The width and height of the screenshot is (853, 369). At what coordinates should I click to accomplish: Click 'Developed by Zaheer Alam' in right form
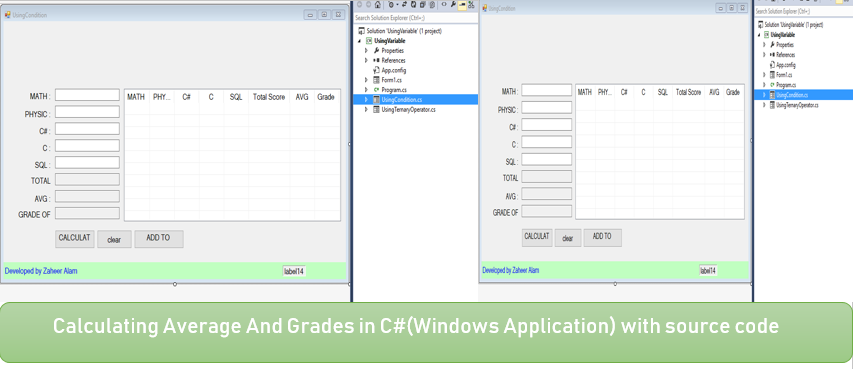(511, 270)
